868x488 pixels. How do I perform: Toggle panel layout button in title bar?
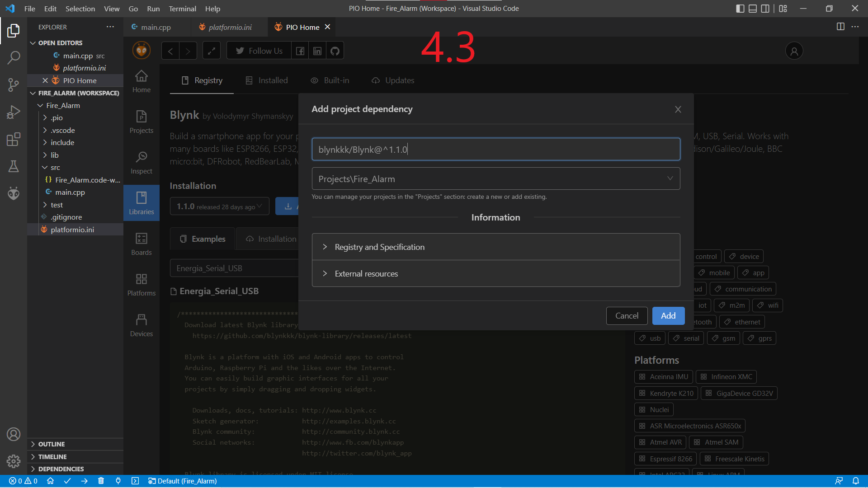pyautogui.click(x=753, y=9)
